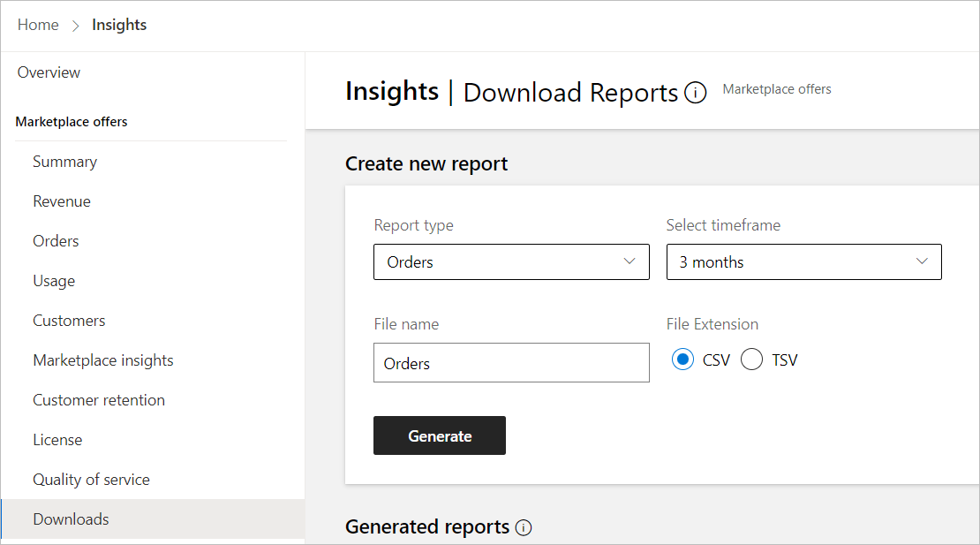The width and height of the screenshot is (980, 545).
Task: Click the File name text field
Action: pyautogui.click(x=511, y=363)
